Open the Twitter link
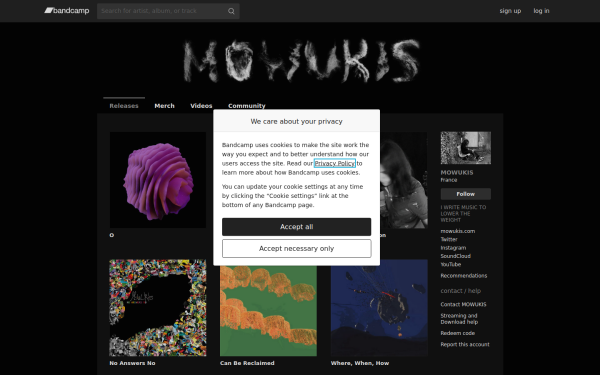600x375 pixels. pos(449,240)
